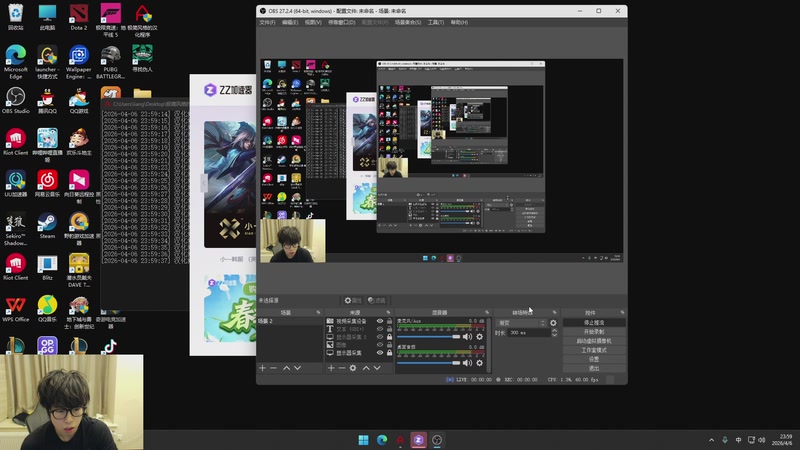This screenshot has width=800, height=450.
Task: Pop out the 控件 dock panel icon
Action: (622, 312)
